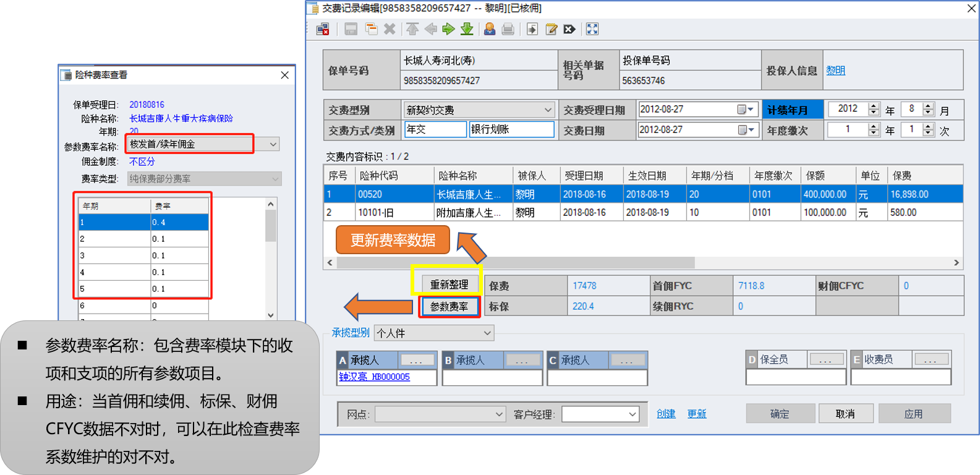Click the gray delete X toolbar icon
The width and height of the screenshot is (980, 475).
click(x=390, y=29)
